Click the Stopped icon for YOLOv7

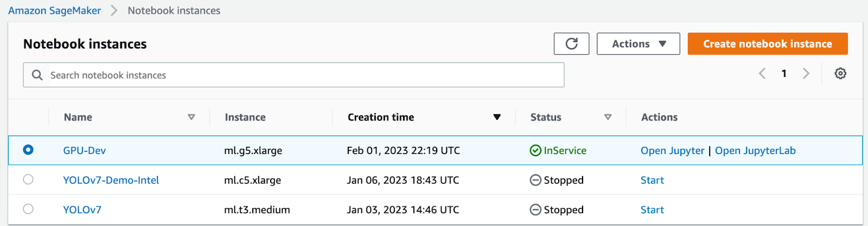(535, 210)
